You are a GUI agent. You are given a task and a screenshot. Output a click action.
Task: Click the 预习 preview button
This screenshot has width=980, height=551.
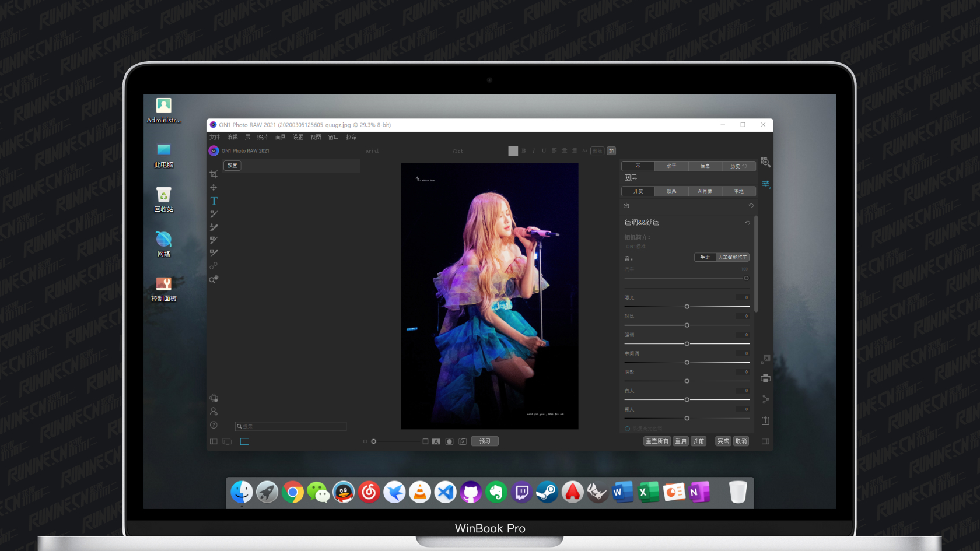485,441
